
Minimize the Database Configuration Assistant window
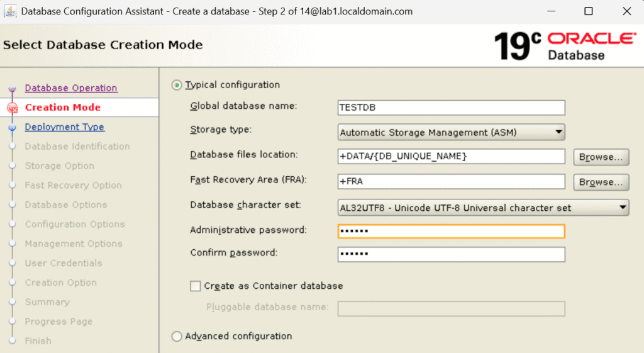tap(551, 11)
